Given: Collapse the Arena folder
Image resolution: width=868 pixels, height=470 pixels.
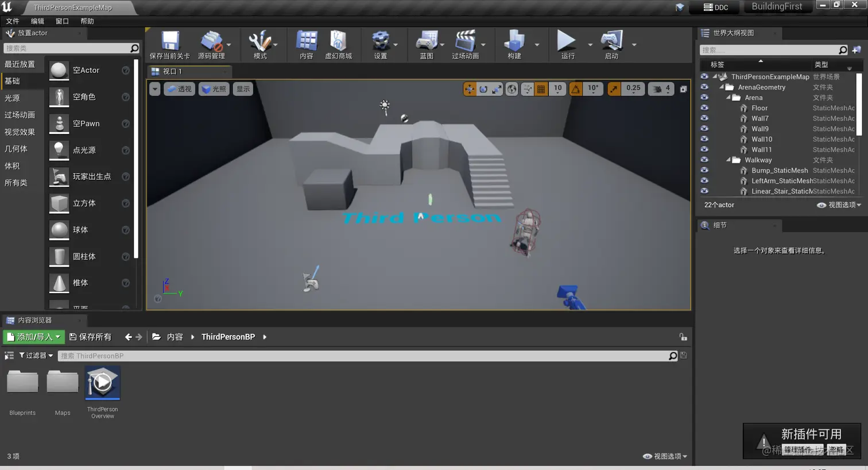Looking at the screenshot, I should coord(728,97).
